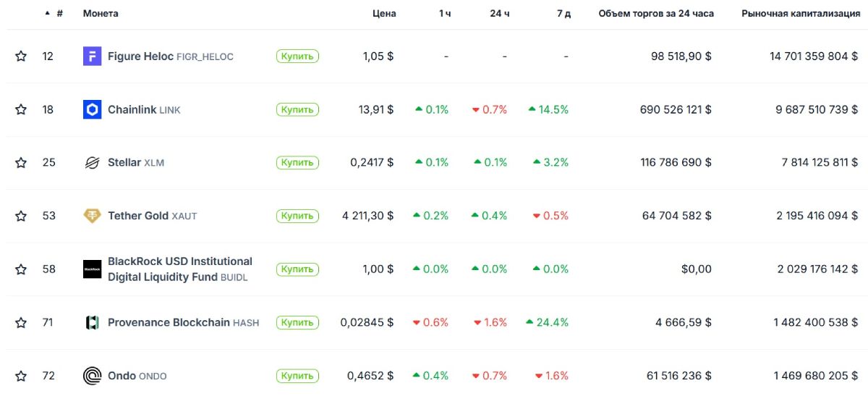Open Provenance Blockchain coin page link
This screenshot has height=399, width=868.
point(169,323)
